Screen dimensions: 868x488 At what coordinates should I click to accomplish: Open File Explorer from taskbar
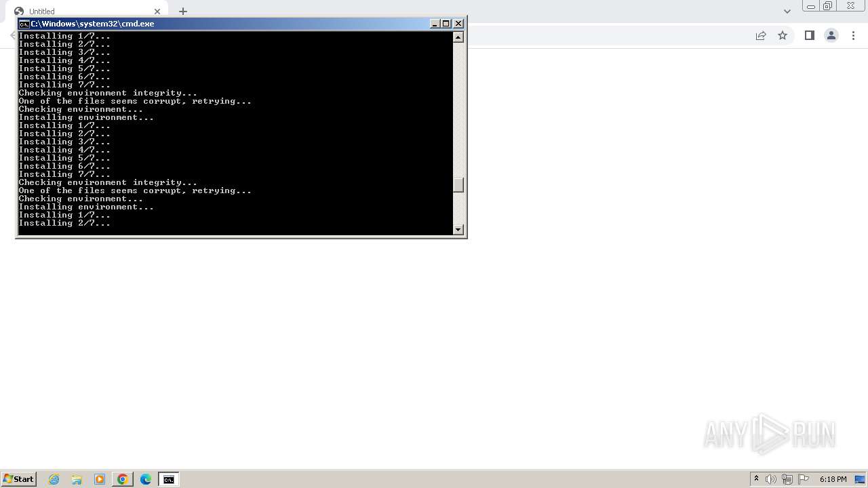click(77, 479)
